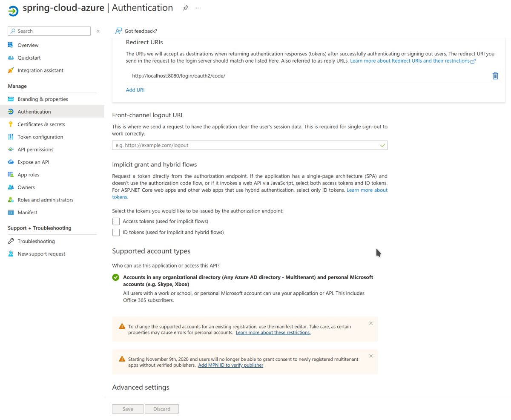
Task: Click the sidebar Search box
Action: point(49,31)
